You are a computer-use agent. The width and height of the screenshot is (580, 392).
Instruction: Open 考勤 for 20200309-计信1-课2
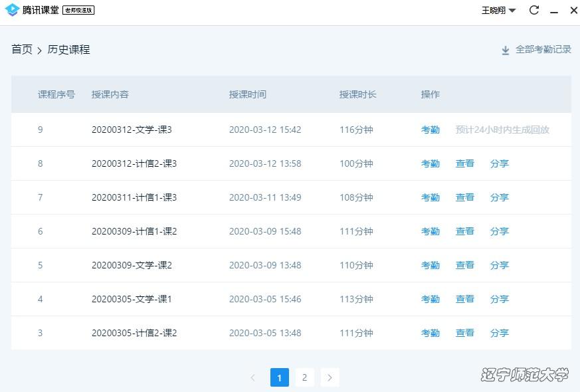(x=430, y=231)
